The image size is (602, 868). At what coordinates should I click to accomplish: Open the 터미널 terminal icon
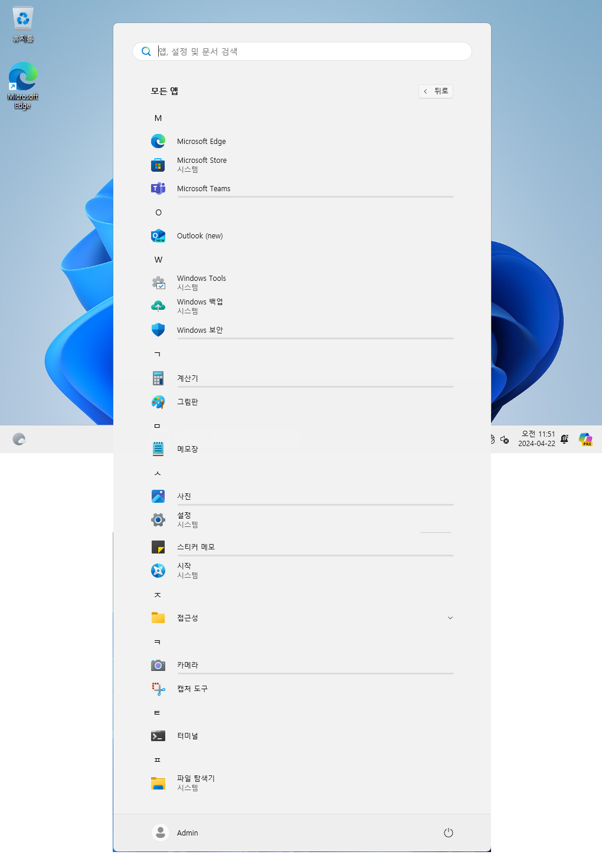(158, 736)
